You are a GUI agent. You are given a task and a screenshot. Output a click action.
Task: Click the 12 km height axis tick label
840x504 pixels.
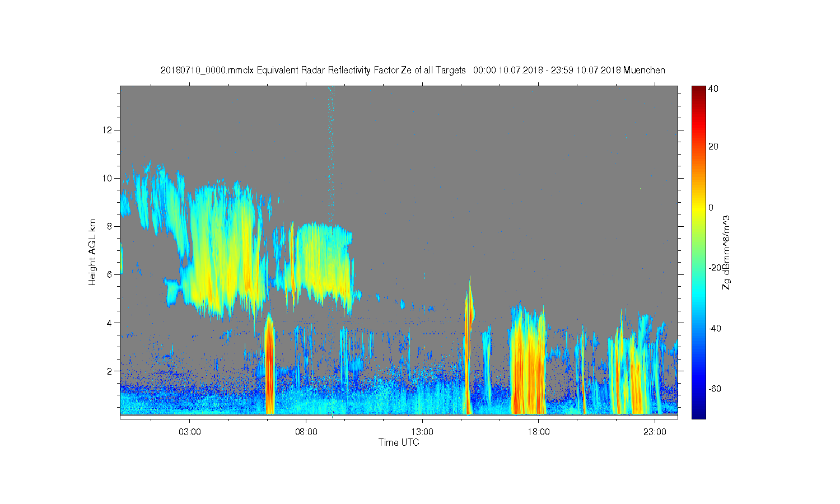(x=108, y=130)
